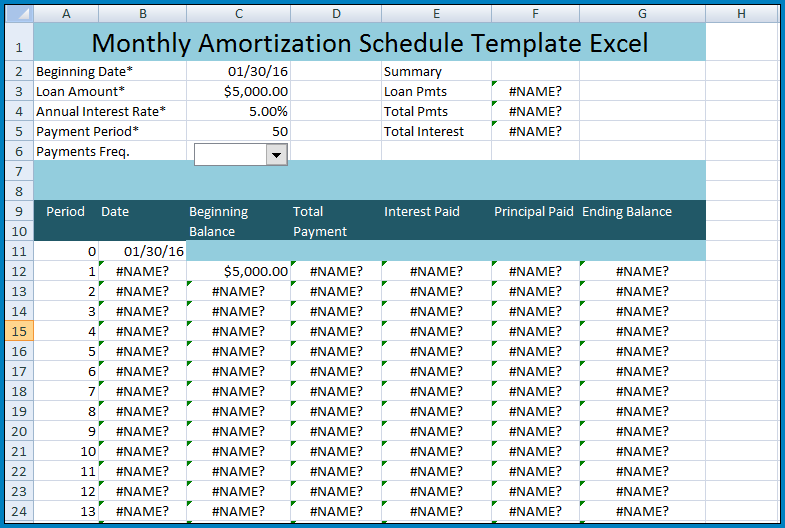Click the 'Beginning Date*' label cell
Image resolution: width=785 pixels, height=528 pixels.
pyautogui.click(x=110, y=71)
